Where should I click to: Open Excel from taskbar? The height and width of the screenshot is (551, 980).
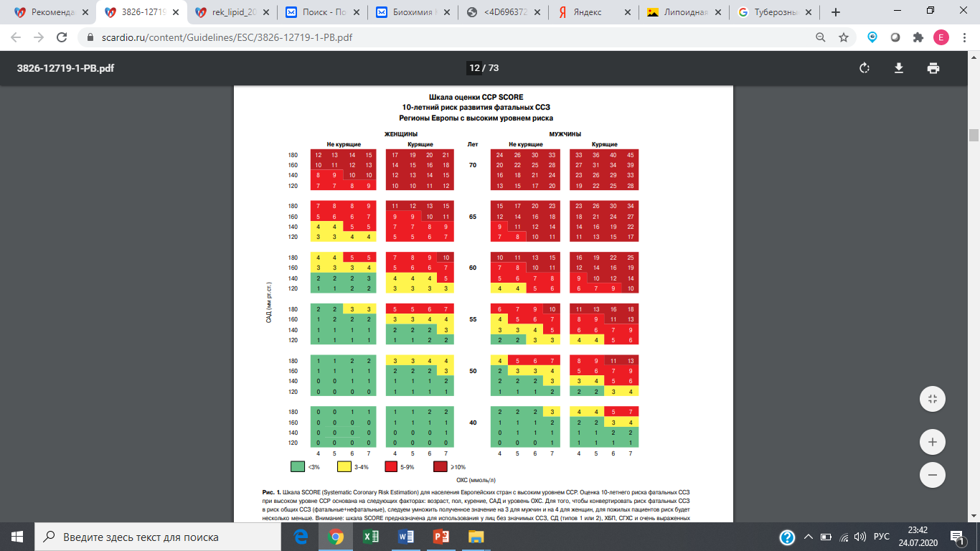[371, 537]
